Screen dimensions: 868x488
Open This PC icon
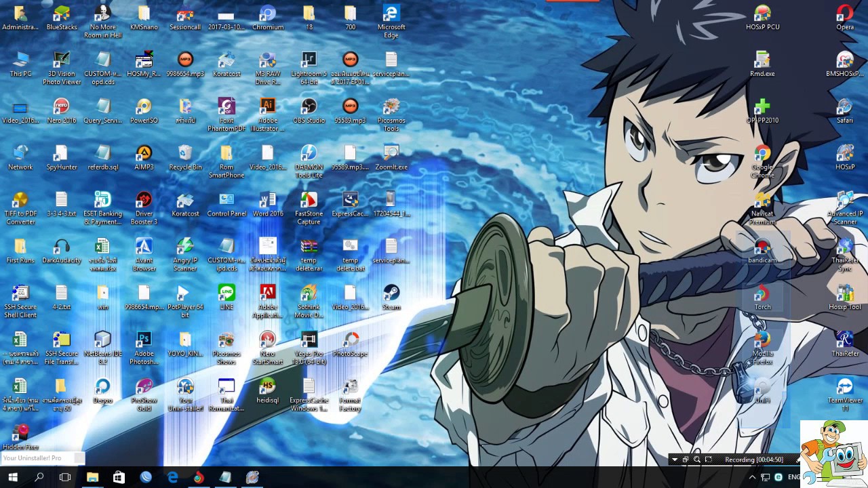(x=20, y=65)
